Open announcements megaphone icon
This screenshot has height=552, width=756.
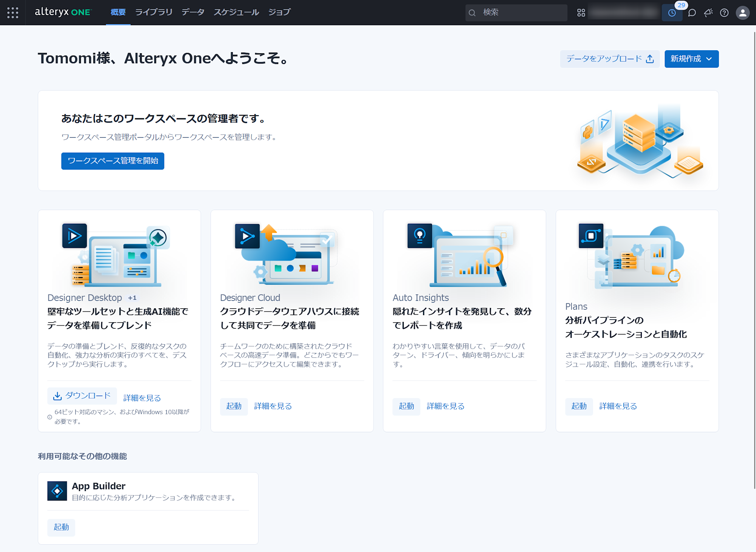click(708, 13)
